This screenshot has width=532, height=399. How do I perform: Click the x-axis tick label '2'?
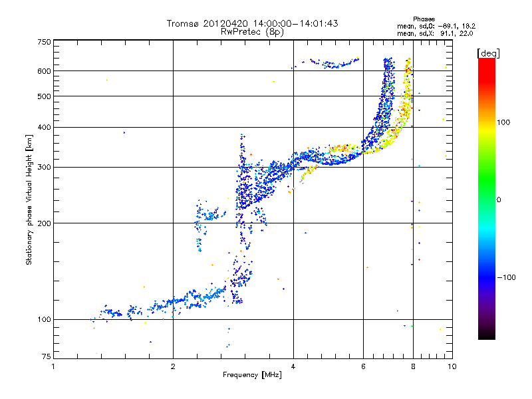[173, 366]
